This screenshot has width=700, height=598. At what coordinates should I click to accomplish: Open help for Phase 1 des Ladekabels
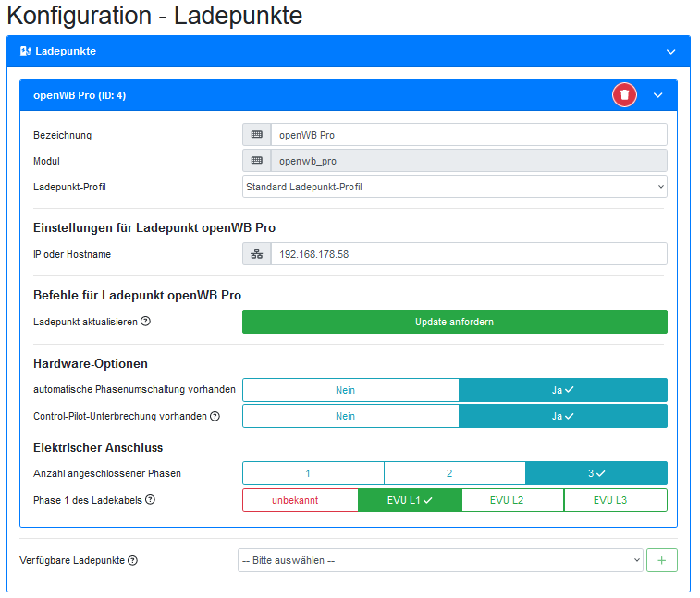[151, 500]
